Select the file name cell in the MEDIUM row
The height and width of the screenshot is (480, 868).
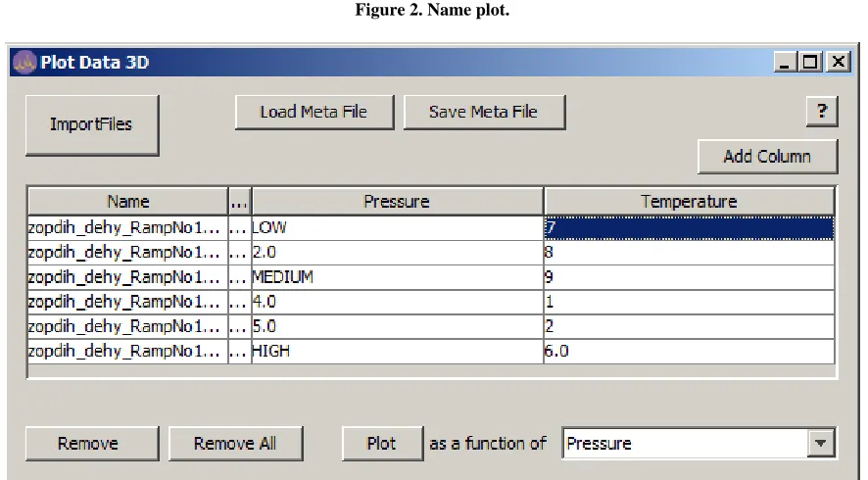click(x=128, y=277)
